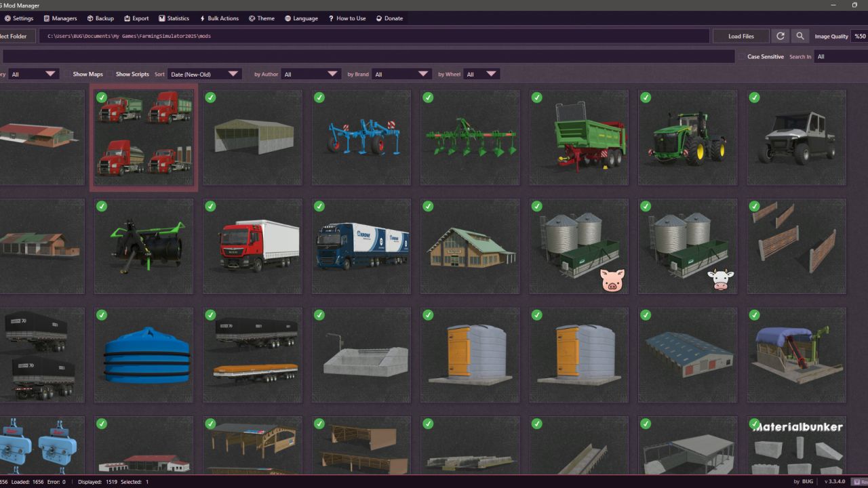This screenshot has width=868, height=488.
Task: Select the blue water tank mod
Action: (144, 355)
